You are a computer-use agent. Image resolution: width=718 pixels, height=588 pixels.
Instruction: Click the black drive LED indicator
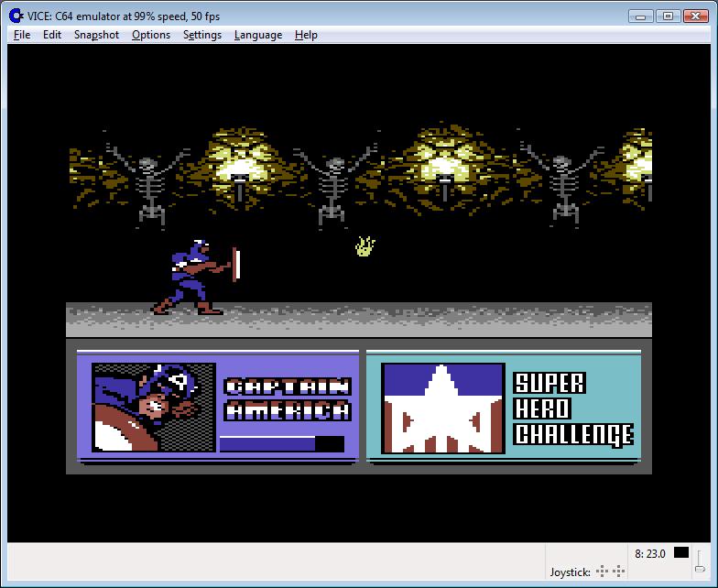click(x=681, y=553)
